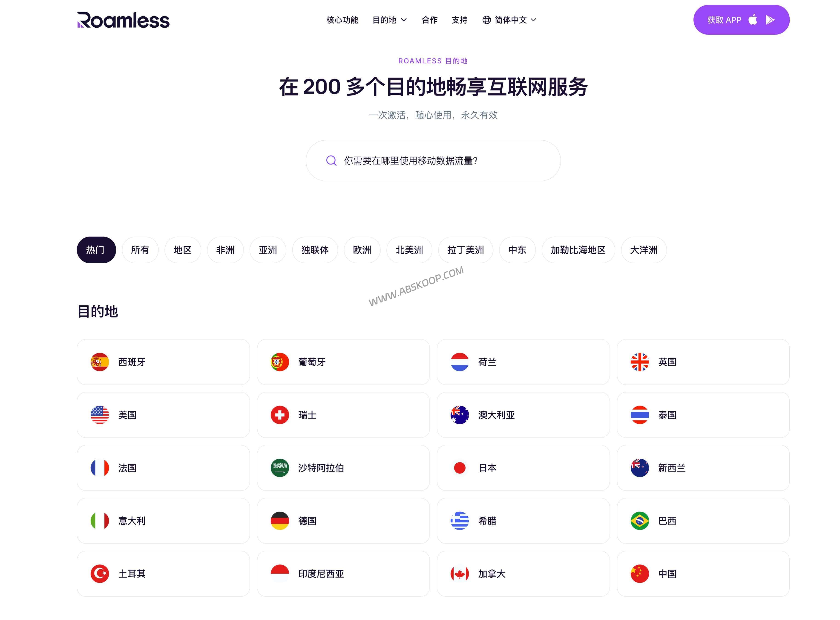Select the 加勒比海地区 filter pill
Screen dimensions: 840x620
click(578, 250)
